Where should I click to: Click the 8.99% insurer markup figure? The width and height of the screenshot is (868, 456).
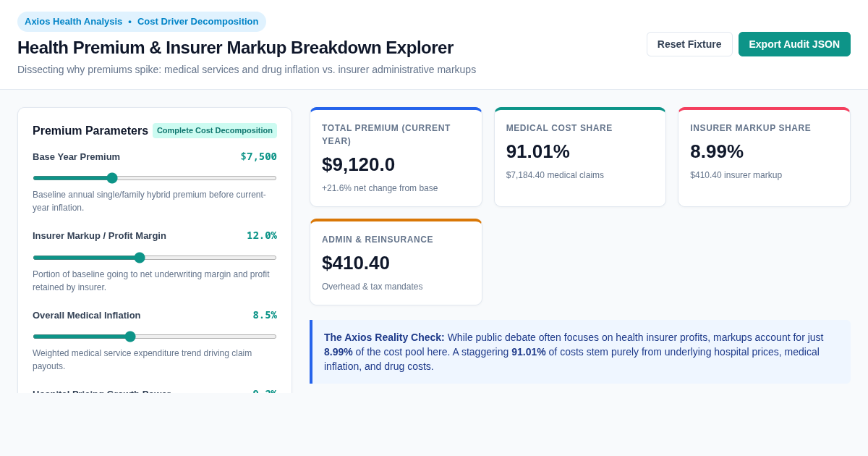(x=717, y=151)
